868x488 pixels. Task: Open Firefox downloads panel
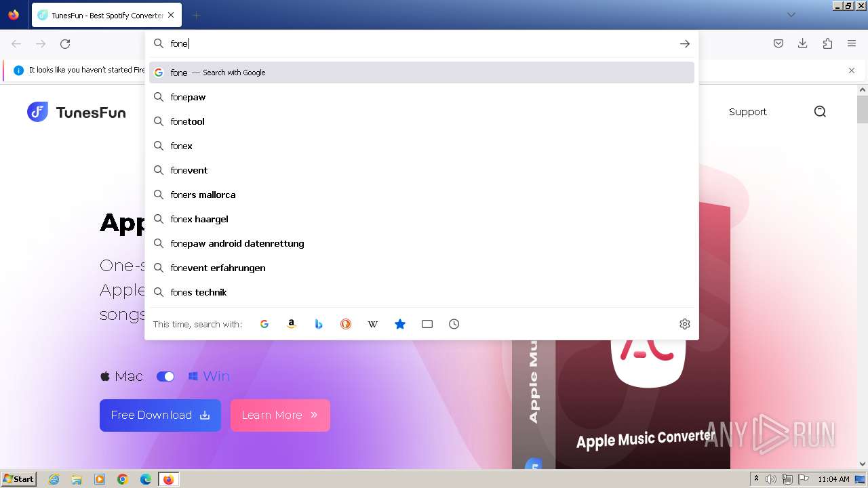coord(803,43)
